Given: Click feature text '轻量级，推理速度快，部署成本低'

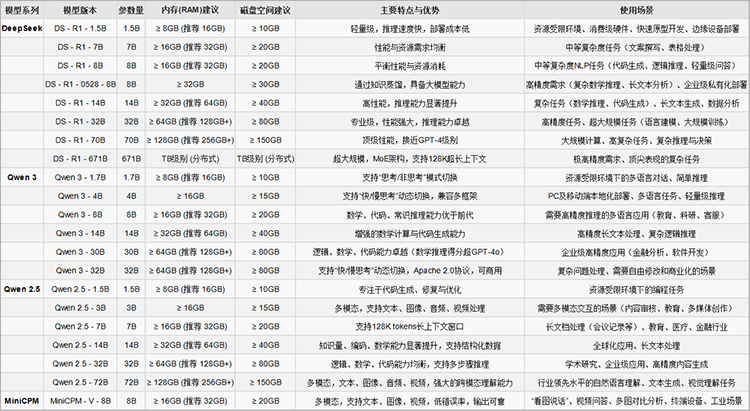Looking at the screenshot, I should (x=410, y=29).
